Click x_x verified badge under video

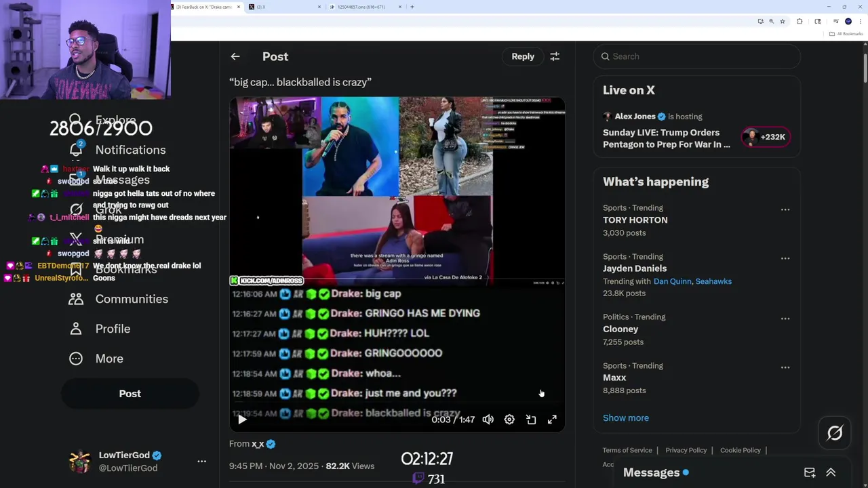click(x=271, y=444)
